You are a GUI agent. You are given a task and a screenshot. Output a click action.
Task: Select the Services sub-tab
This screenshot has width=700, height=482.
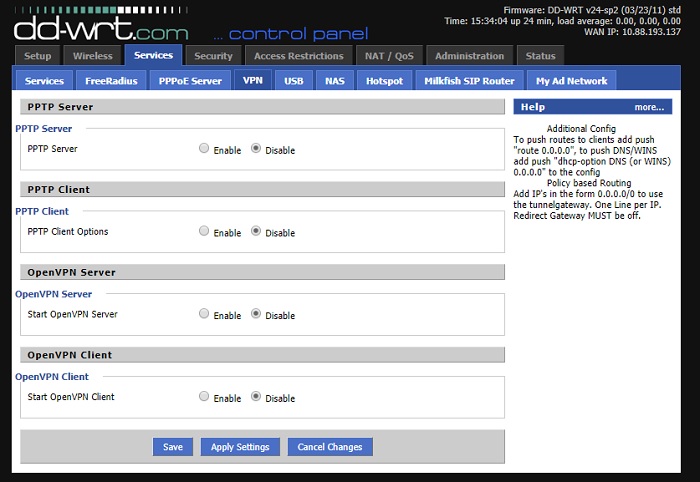pos(44,81)
